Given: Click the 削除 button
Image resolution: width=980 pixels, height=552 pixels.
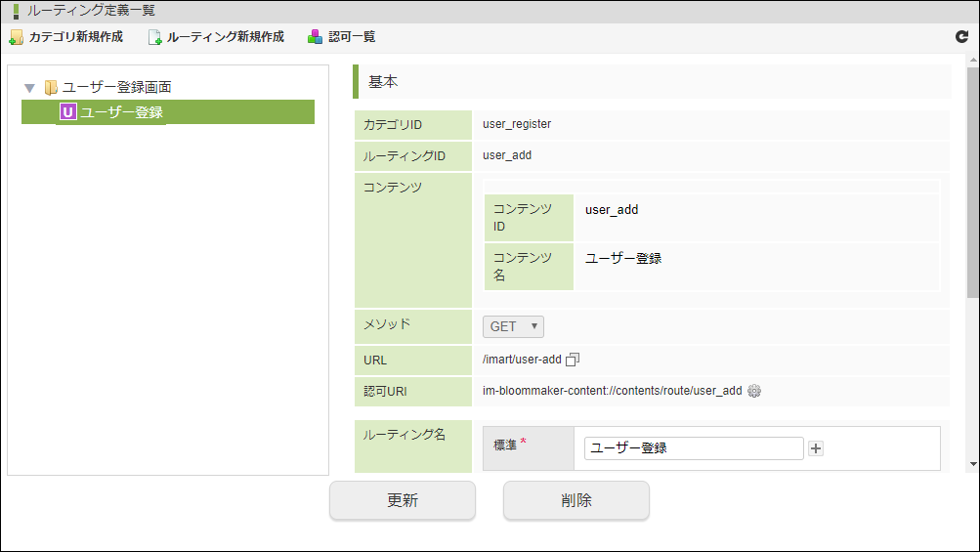Looking at the screenshot, I should tap(576, 500).
